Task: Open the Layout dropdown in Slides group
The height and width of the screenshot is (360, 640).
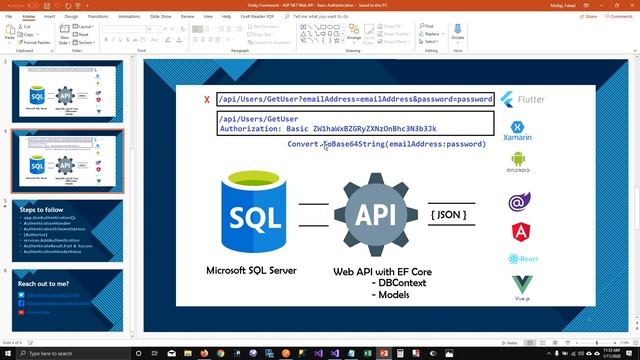Action: click(83, 27)
